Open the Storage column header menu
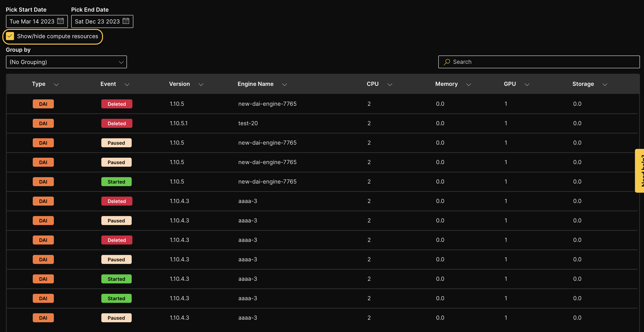The height and width of the screenshot is (332, 644). [x=605, y=84]
